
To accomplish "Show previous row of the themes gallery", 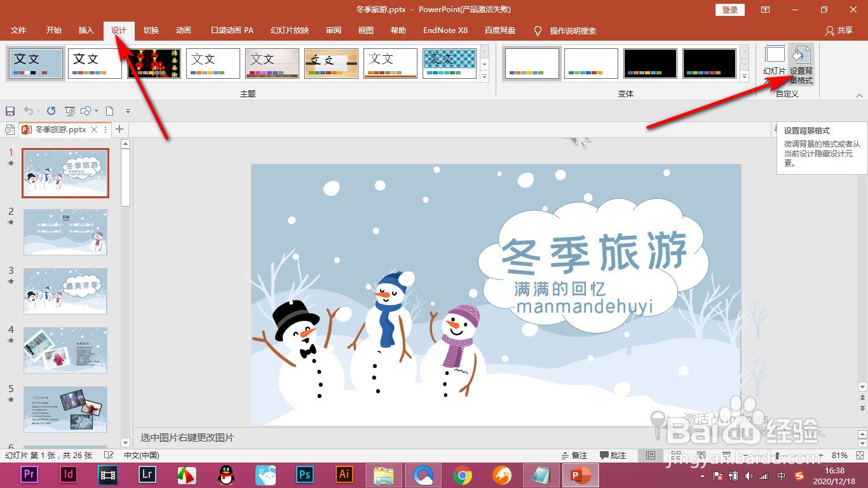I will [x=485, y=51].
